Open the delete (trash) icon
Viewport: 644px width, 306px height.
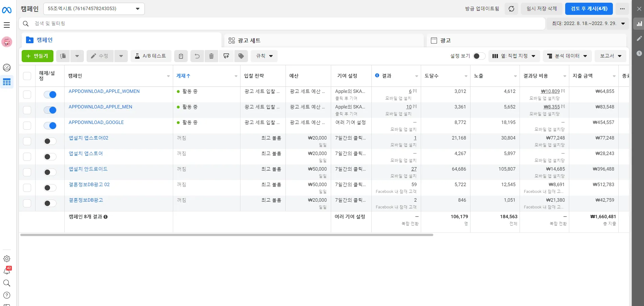click(211, 56)
